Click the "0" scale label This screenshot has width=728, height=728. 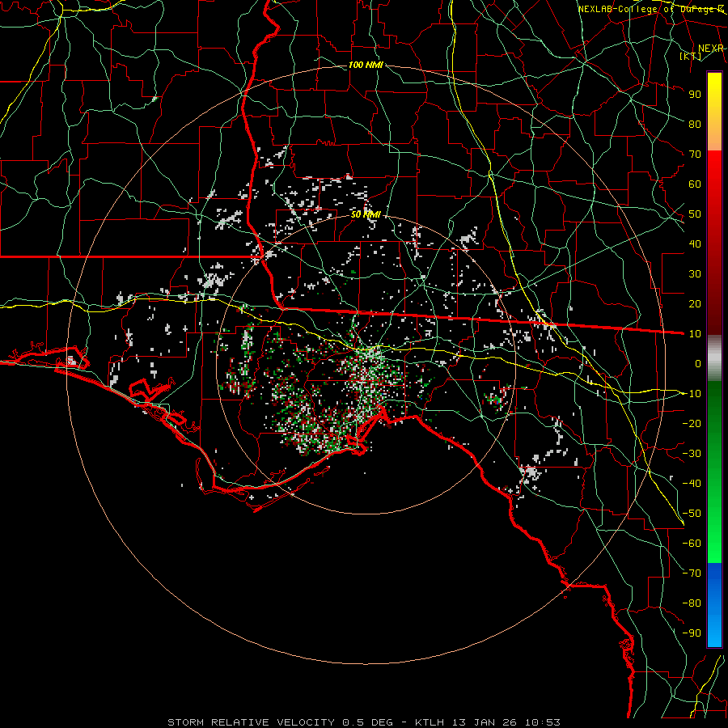point(698,363)
